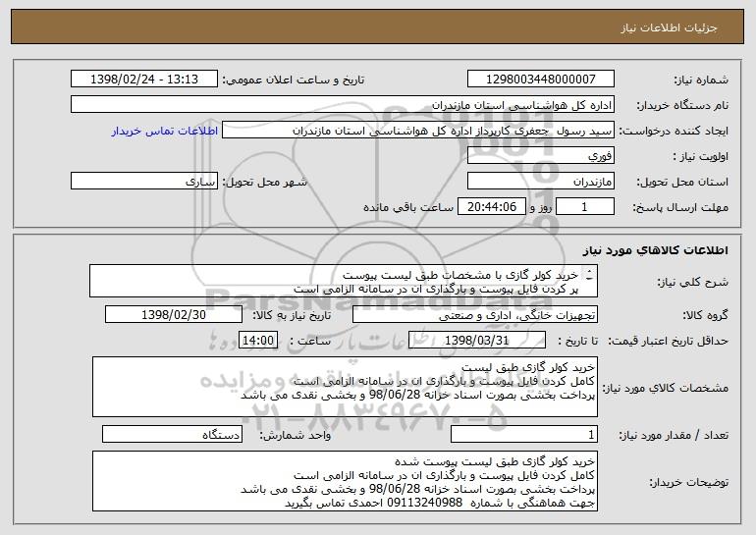Click the label واحد شمارش

[296, 435]
